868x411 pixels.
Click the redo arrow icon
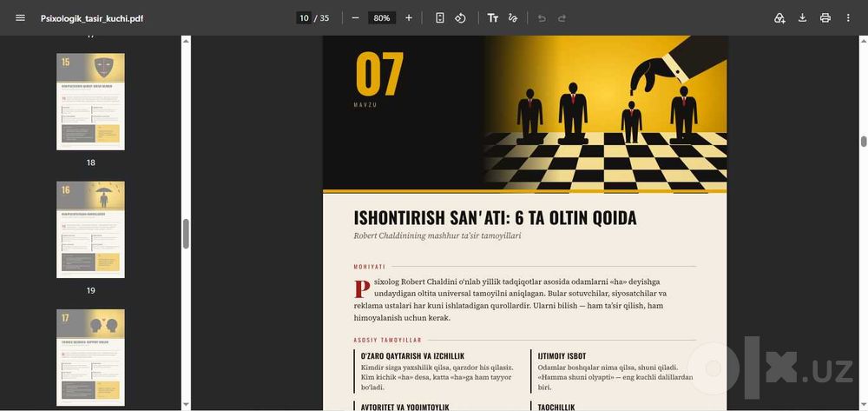[562, 18]
